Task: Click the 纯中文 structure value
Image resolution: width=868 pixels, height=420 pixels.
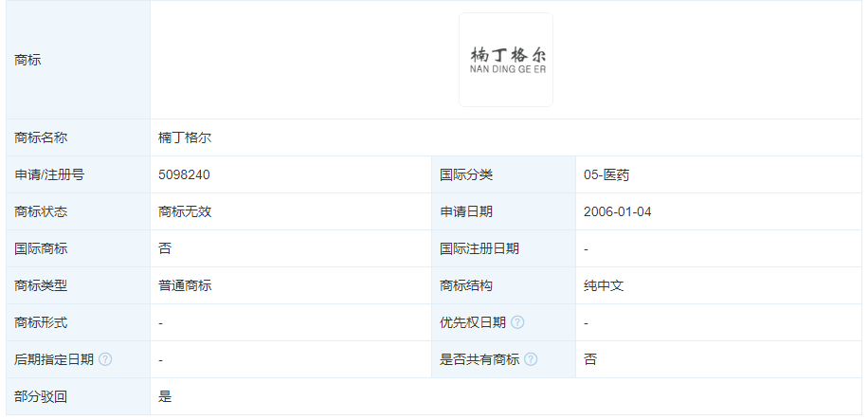Action: click(604, 285)
